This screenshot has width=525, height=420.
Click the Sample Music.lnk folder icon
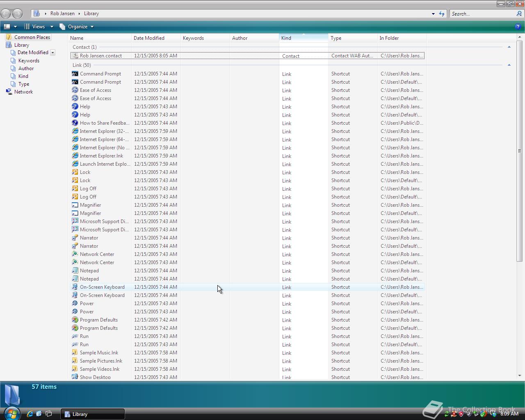point(75,353)
